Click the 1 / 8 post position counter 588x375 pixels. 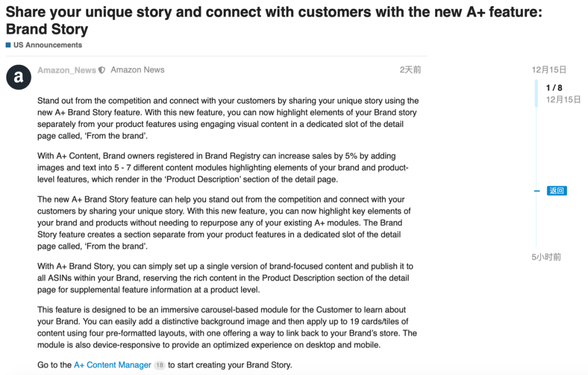coord(554,88)
